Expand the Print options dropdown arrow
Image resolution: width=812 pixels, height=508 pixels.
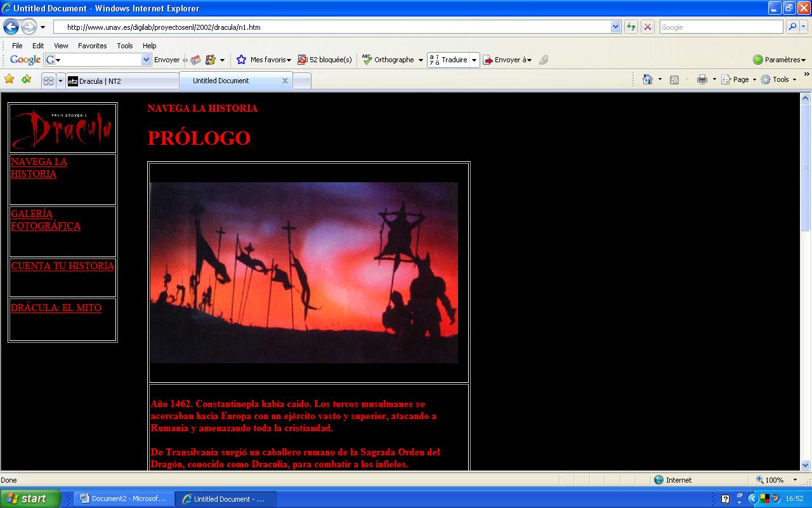(x=714, y=79)
